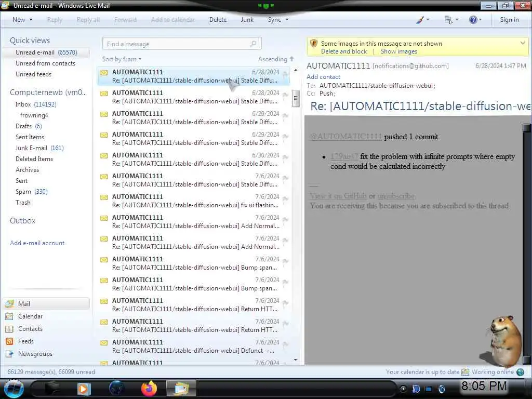This screenshot has width=532, height=399.
Task: Select Unread e-mail quick view
Action: tap(46, 52)
